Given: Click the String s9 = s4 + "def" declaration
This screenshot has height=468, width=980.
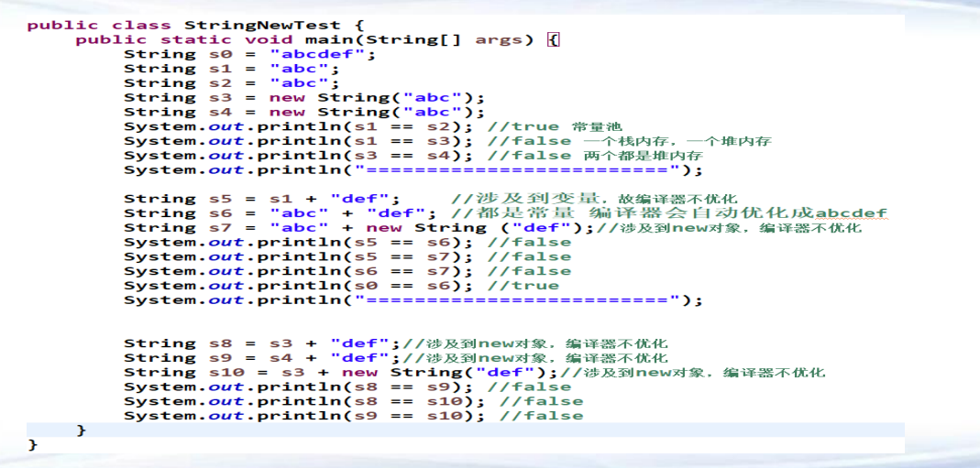Looking at the screenshot, I should 261,357.
